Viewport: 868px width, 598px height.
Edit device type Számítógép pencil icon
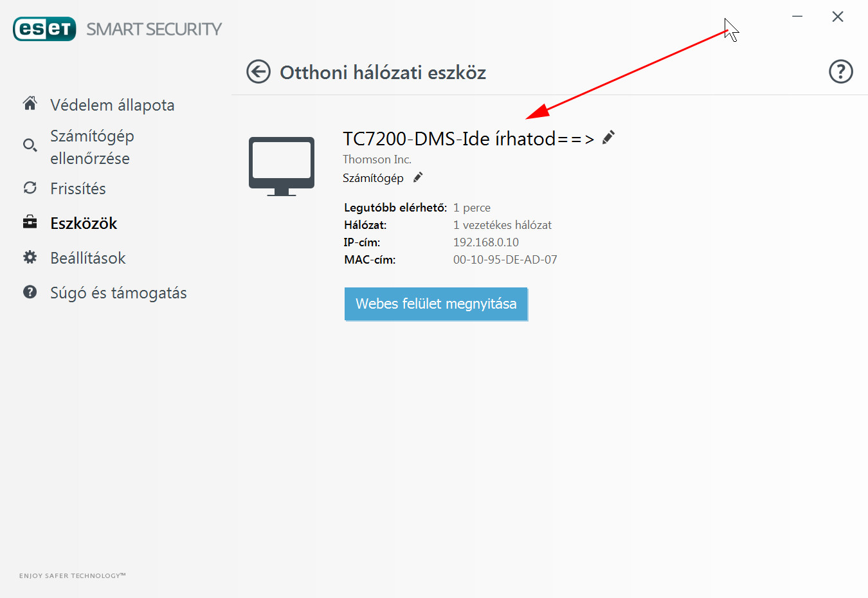tap(418, 177)
